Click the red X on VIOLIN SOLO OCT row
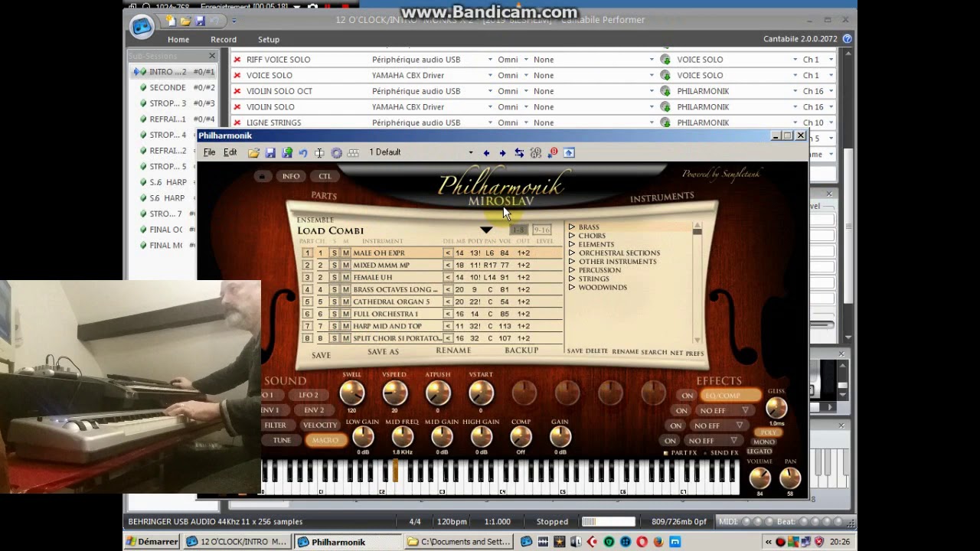The height and width of the screenshot is (551, 980). [x=237, y=91]
